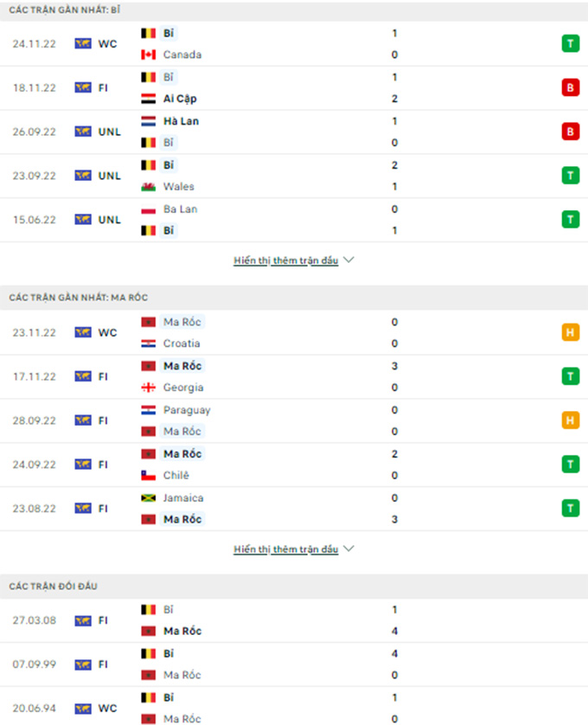Click the WC league icon dated 24.11.22

(83, 43)
